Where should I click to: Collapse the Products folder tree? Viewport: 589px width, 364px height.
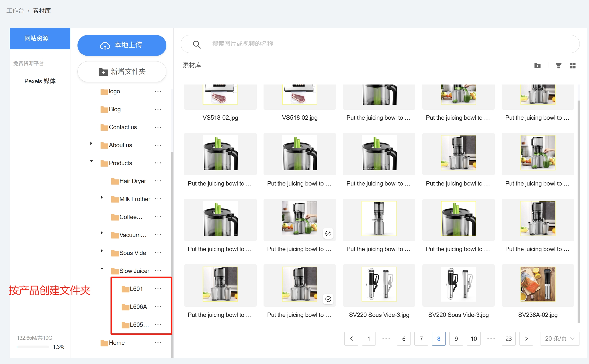pos(91,161)
